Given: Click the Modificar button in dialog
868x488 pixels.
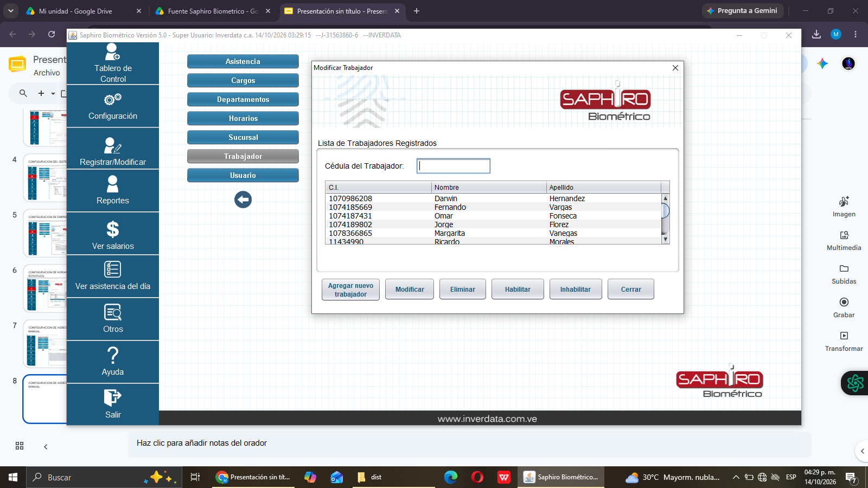Looking at the screenshot, I should tap(410, 290).
